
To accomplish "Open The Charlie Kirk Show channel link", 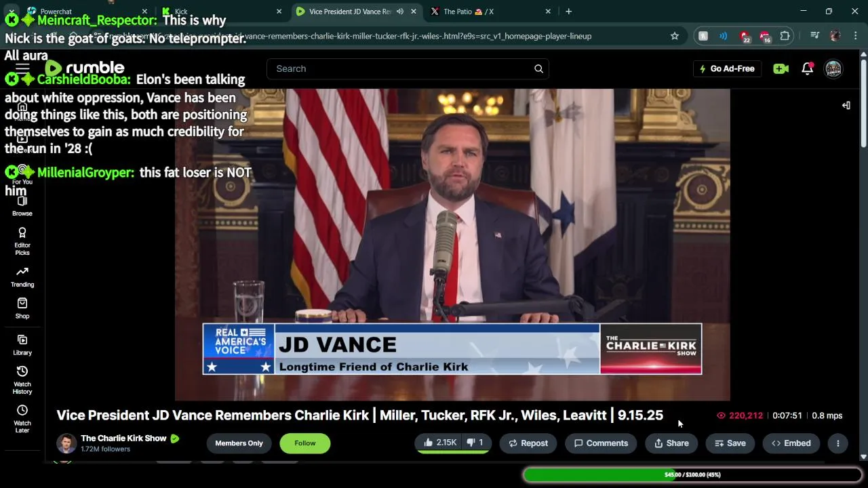I will coord(123,438).
